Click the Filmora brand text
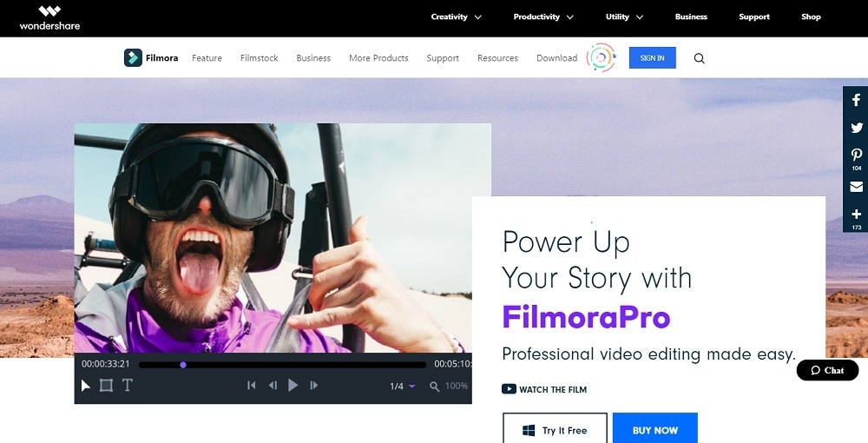This screenshot has height=443, width=868. (x=161, y=57)
